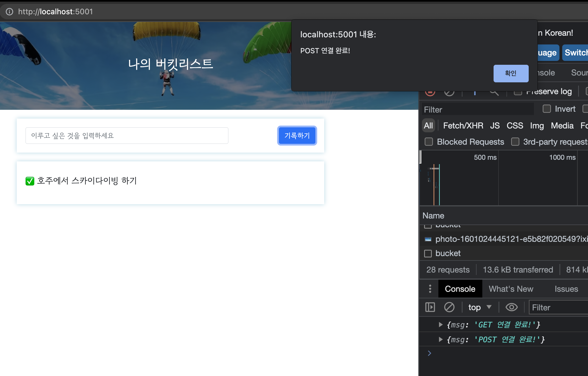This screenshot has width=588, height=376.
Task: Open the Issues drawer tab
Action: pos(566,289)
